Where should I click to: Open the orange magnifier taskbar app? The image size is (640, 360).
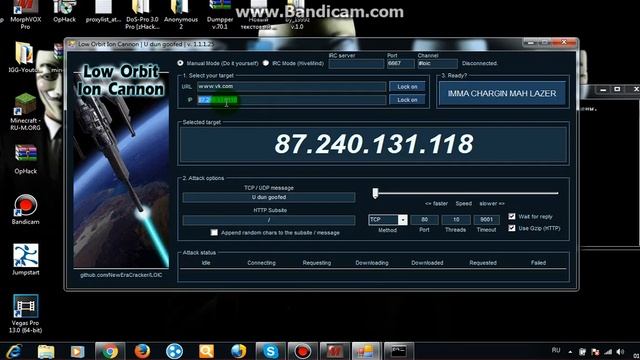(x=206, y=351)
